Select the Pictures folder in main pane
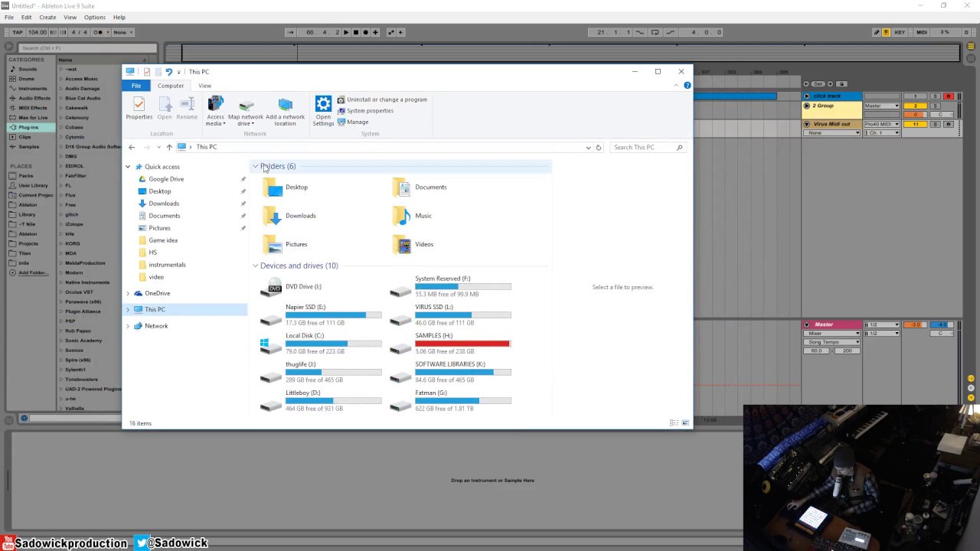 click(x=285, y=244)
